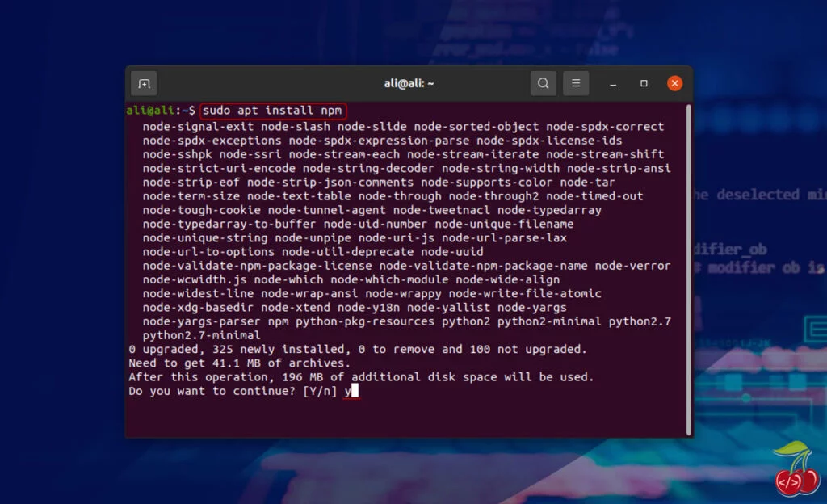Image resolution: width=827 pixels, height=504 pixels.
Task: Click the node-timed-out package name
Action: tap(594, 196)
